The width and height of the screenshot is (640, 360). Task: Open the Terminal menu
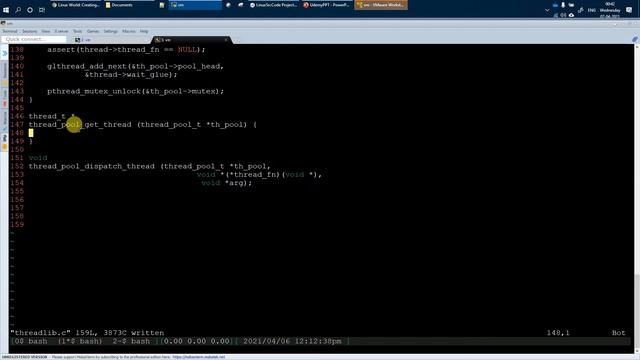pos(10,31)
